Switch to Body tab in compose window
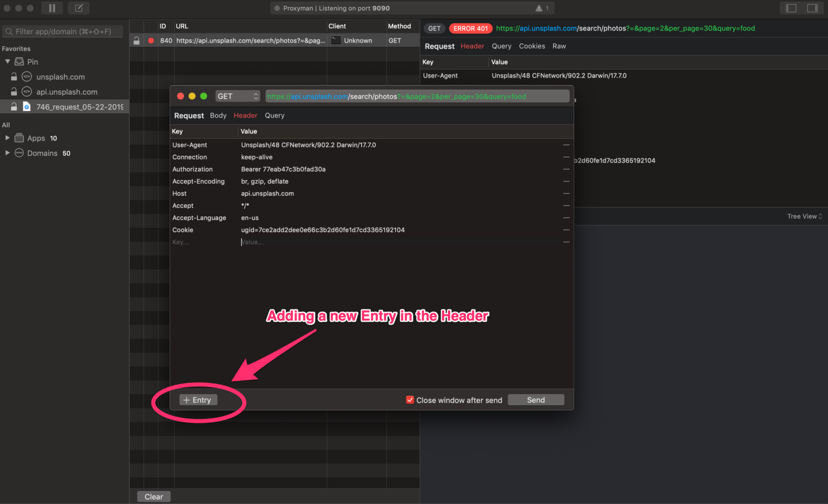The width and height of the screenshot is (828, 504). coord(218,115)
